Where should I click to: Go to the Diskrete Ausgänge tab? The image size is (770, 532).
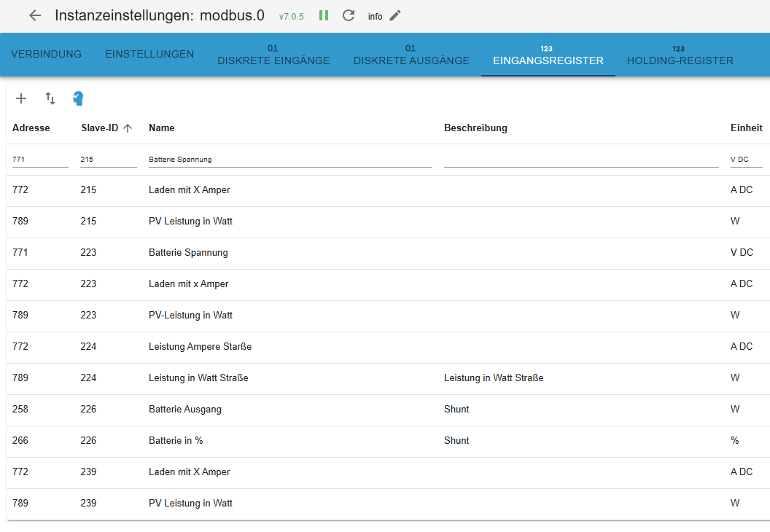[x=411, y=55]
